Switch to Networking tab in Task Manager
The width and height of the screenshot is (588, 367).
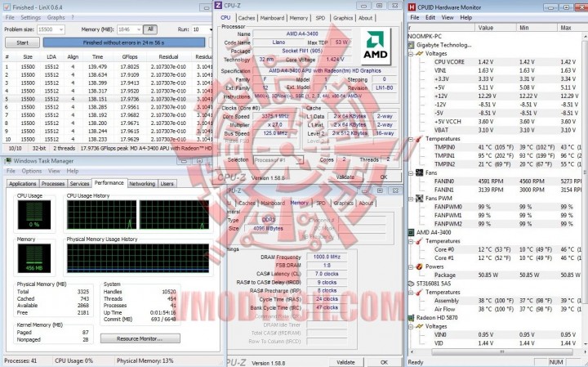(142, 183)
